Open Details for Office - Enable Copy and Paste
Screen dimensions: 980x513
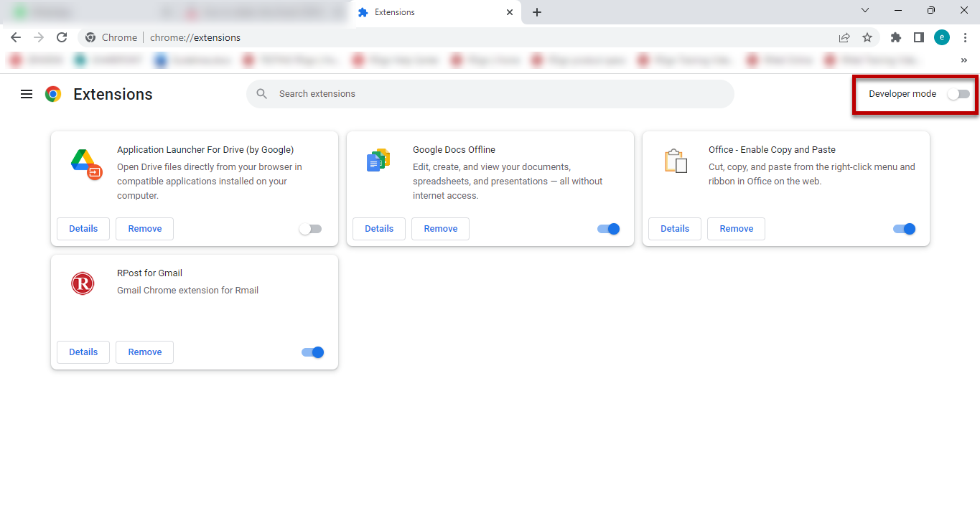click(675, 229)
